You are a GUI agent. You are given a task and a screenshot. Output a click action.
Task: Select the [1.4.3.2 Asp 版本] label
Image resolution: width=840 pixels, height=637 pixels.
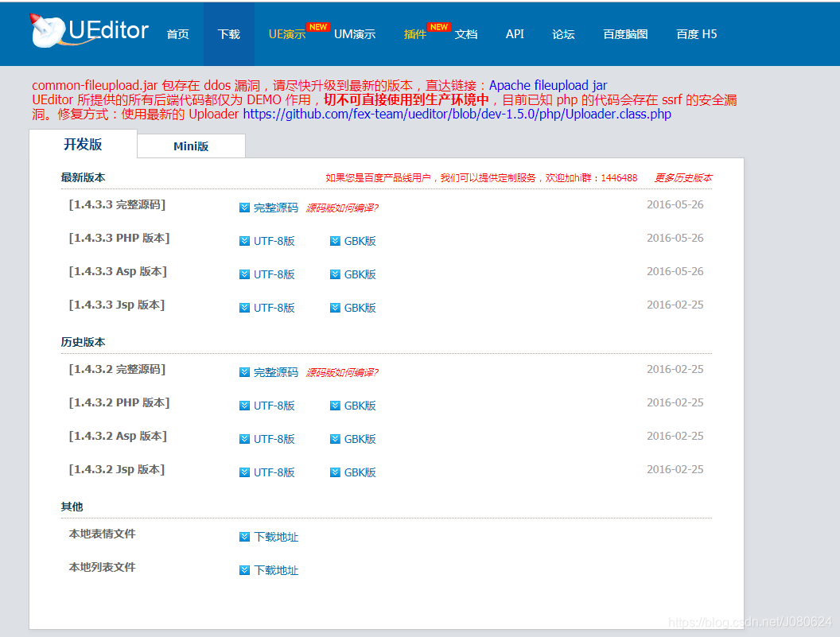(x=118, y=436)
